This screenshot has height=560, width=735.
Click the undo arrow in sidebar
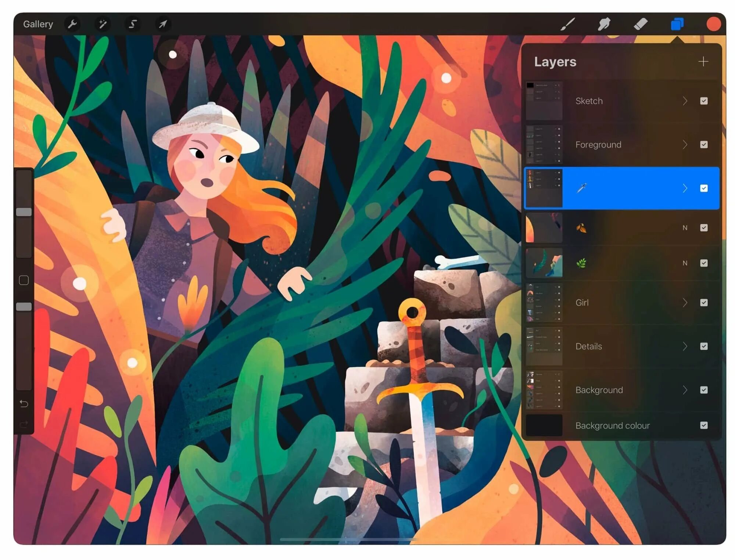click(24, 404)
